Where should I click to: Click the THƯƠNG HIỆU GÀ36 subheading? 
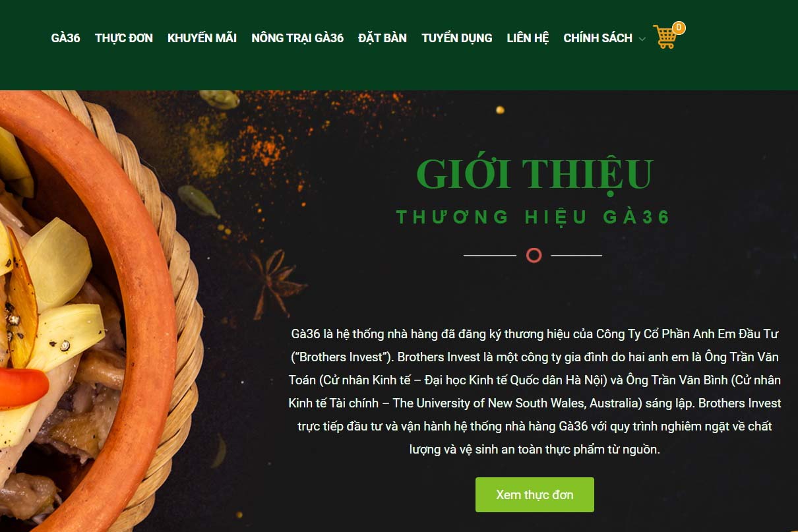[x=534, y=217]
